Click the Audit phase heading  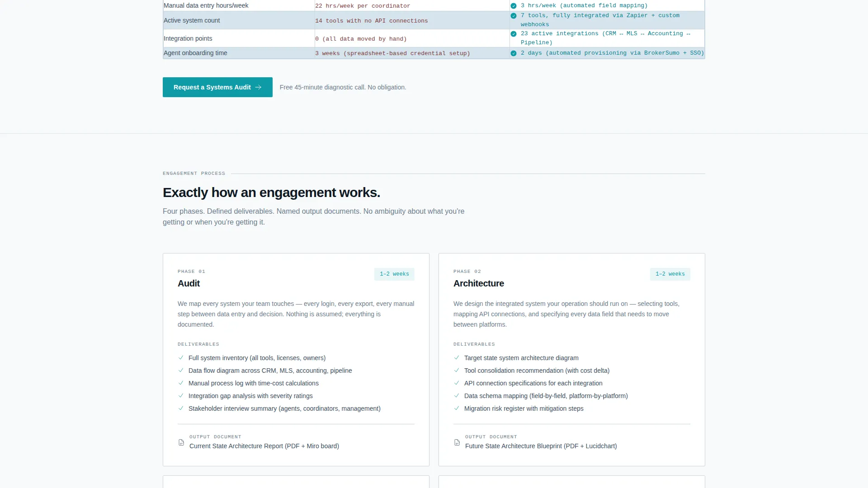[x=189, y=283]
